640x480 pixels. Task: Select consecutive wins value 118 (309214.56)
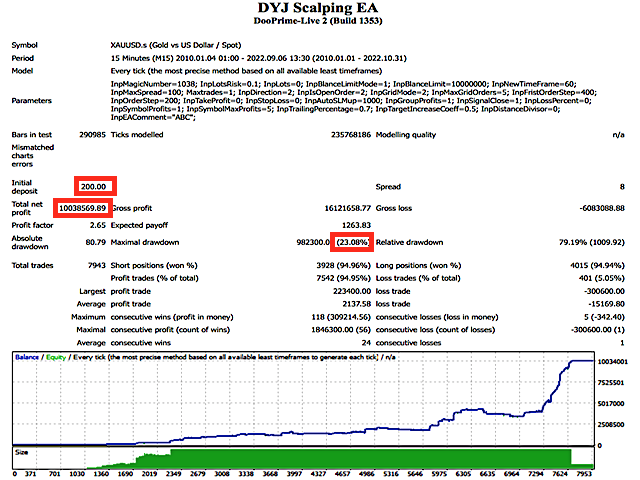pyautogui.click(x=341, y=317)
